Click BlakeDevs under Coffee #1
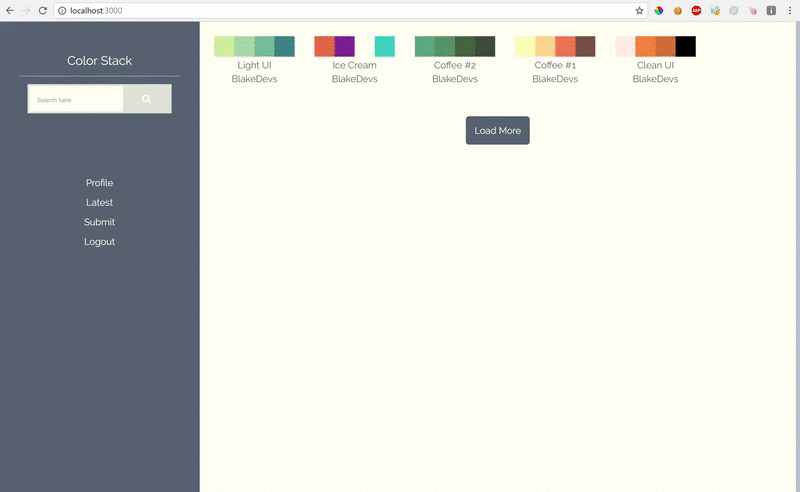Image resolution: width=800 pixels, height=492 pixels. point(555,79)
